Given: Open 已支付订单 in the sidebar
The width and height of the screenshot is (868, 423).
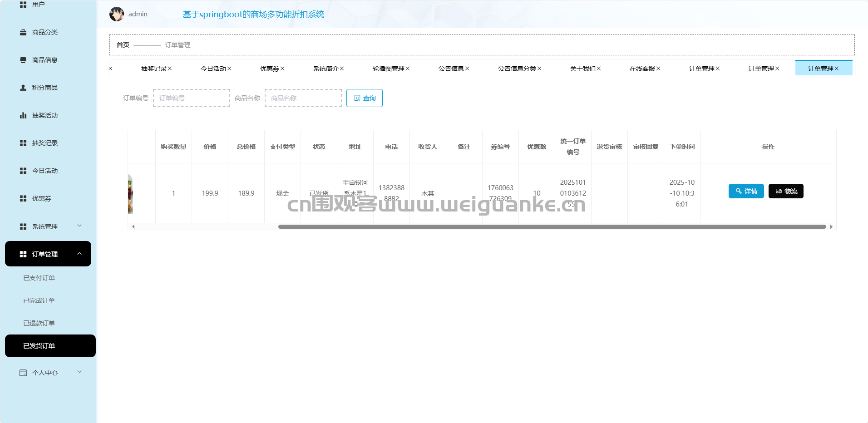Looking at the screenshot, I should (x=39, y=278).
